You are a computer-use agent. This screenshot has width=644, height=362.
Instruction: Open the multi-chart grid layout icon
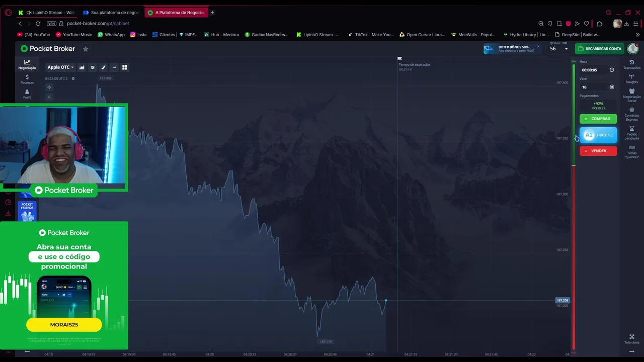125,67
